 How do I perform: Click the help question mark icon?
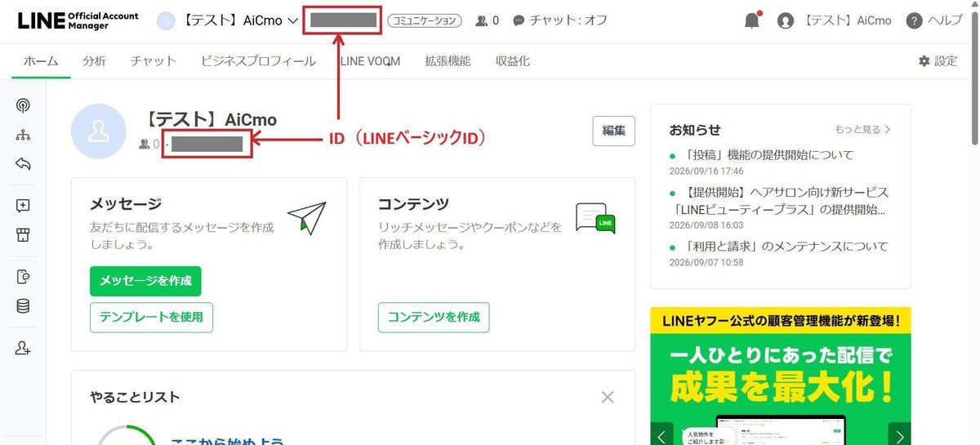tap(914, 20)
